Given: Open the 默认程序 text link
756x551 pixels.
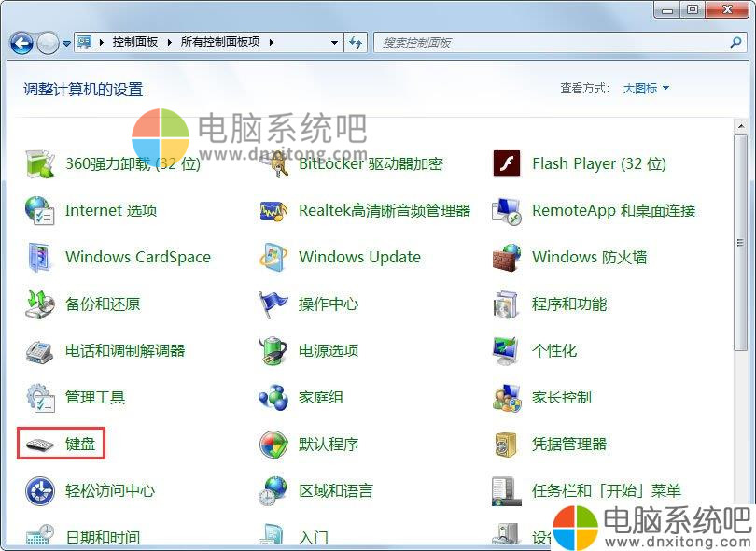Looking at the screenshot, I should [x=329, y=444].
